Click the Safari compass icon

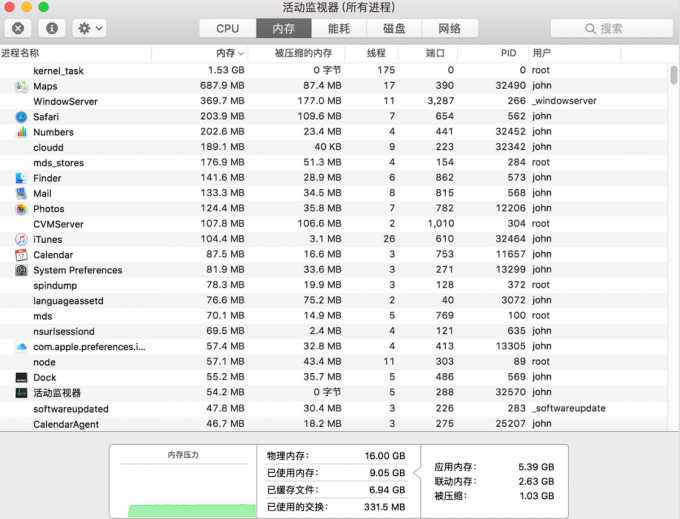pos(21,117)
